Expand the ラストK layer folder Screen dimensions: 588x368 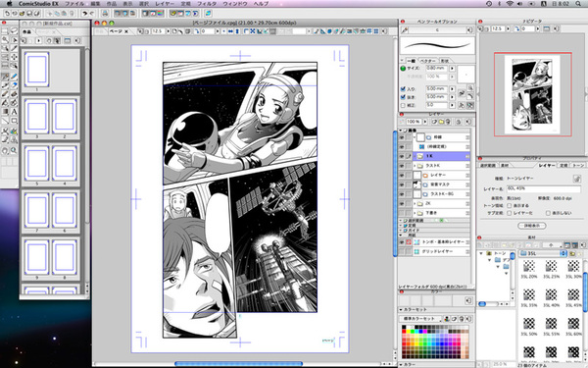(415, 166)
